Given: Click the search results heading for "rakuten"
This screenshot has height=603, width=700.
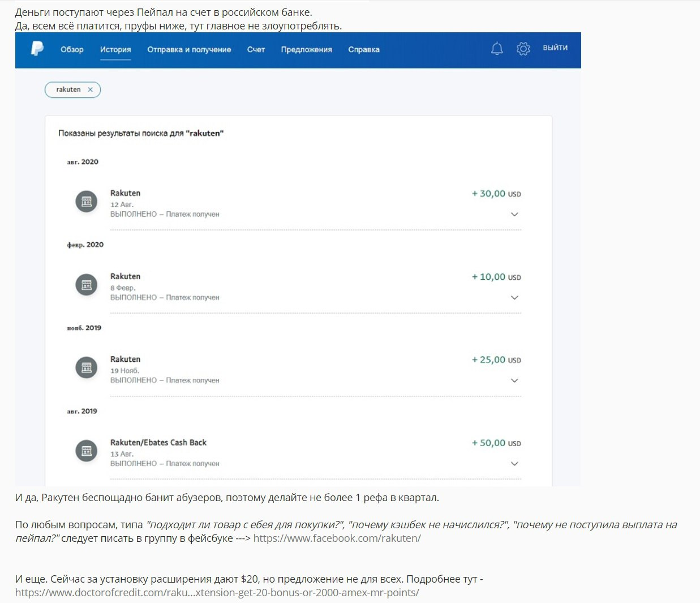Looking at the screenshot, I should 141,133.
